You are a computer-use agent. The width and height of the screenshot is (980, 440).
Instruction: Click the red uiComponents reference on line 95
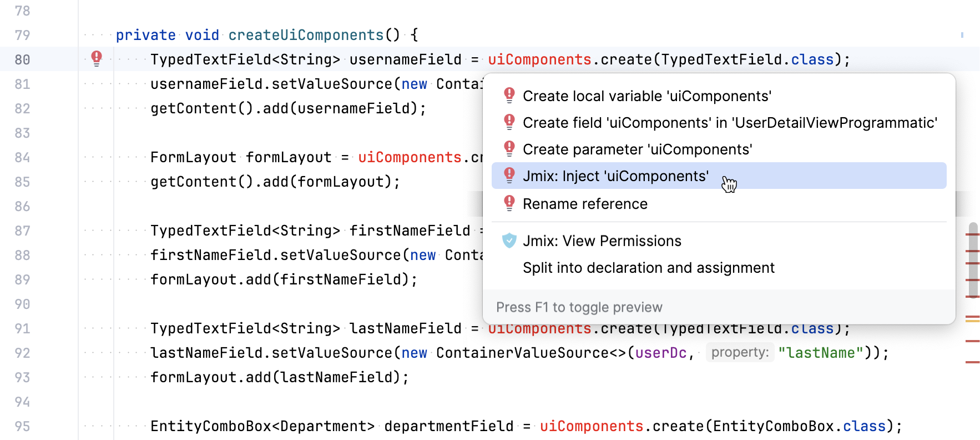point(592,426)
